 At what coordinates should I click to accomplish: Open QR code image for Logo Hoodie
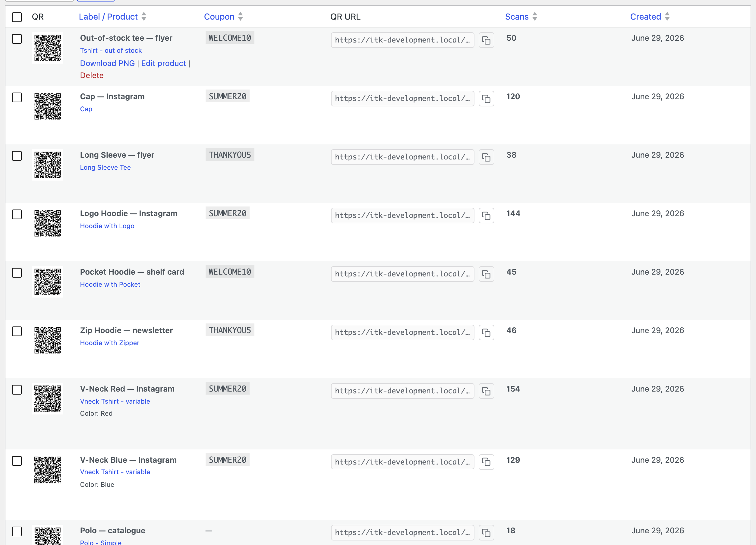coord(48,223)
